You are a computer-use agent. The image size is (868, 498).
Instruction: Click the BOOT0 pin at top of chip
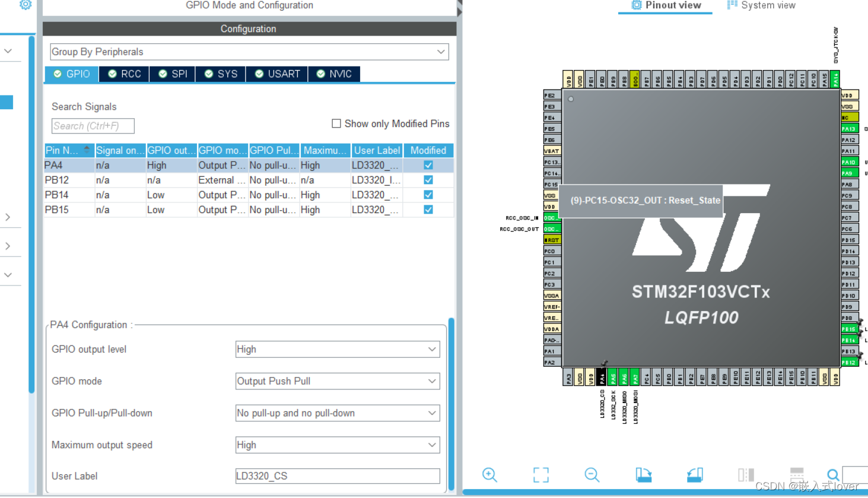[635, 79]
